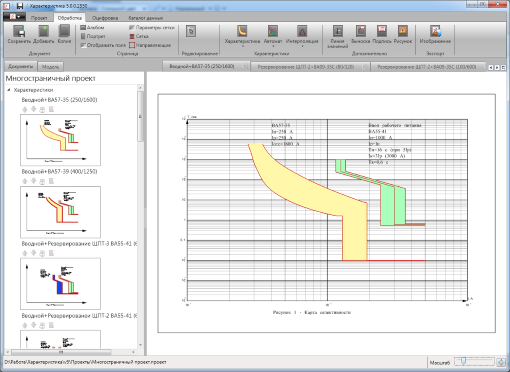Click the Автомат icon in Характеристики group
Image resolution: width=510 pixels, height=372 pixels.
(x=273, y=31)
